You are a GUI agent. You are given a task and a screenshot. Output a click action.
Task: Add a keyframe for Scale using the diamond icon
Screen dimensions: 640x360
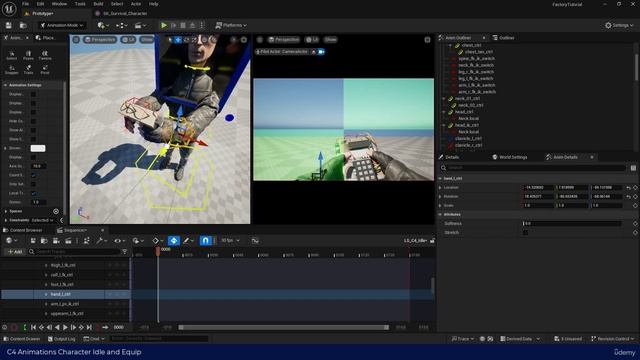pos(635,206)
